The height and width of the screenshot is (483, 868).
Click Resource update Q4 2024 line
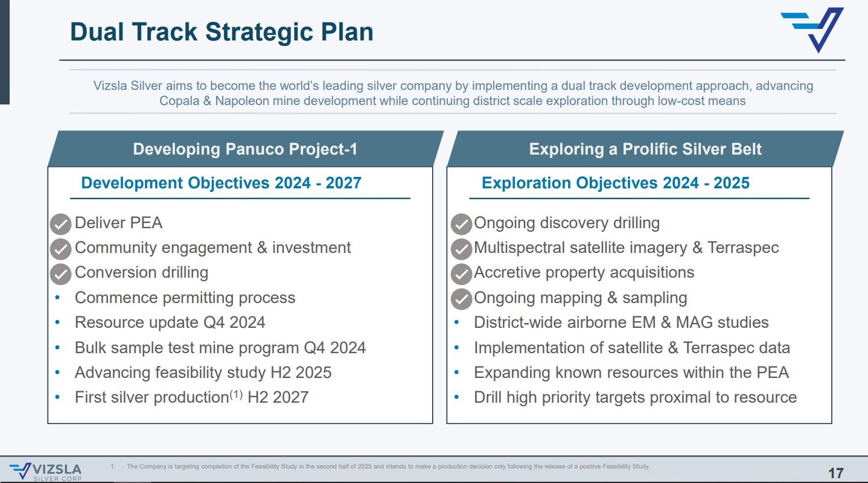170,322
